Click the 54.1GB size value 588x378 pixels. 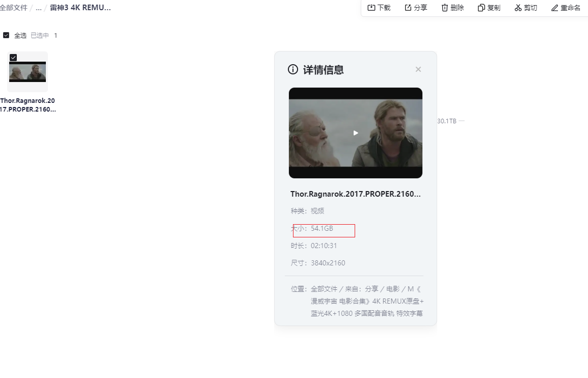pyautogui.click(x=322, y=228)
